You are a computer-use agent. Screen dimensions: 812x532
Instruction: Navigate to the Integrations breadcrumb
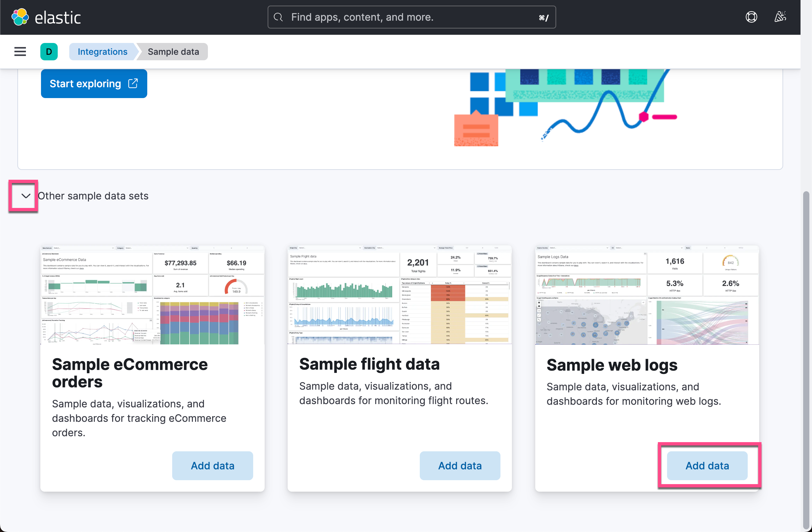(102, 51)
